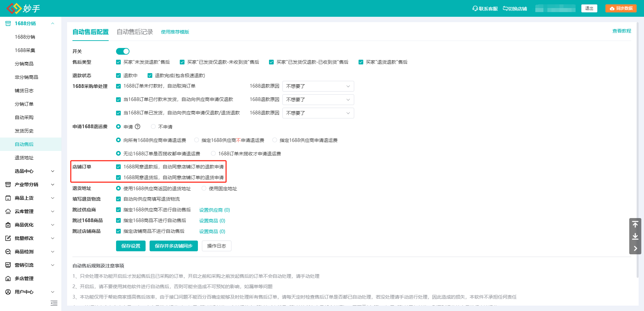Open 自动采购 in sidebar
This screenshot has height=311, width=644.
click(24, 117)
